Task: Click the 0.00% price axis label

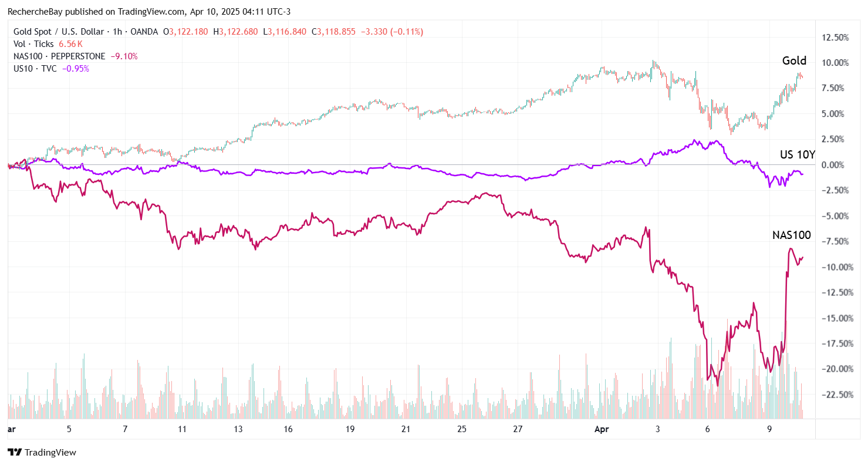Action: click(834, 165)
